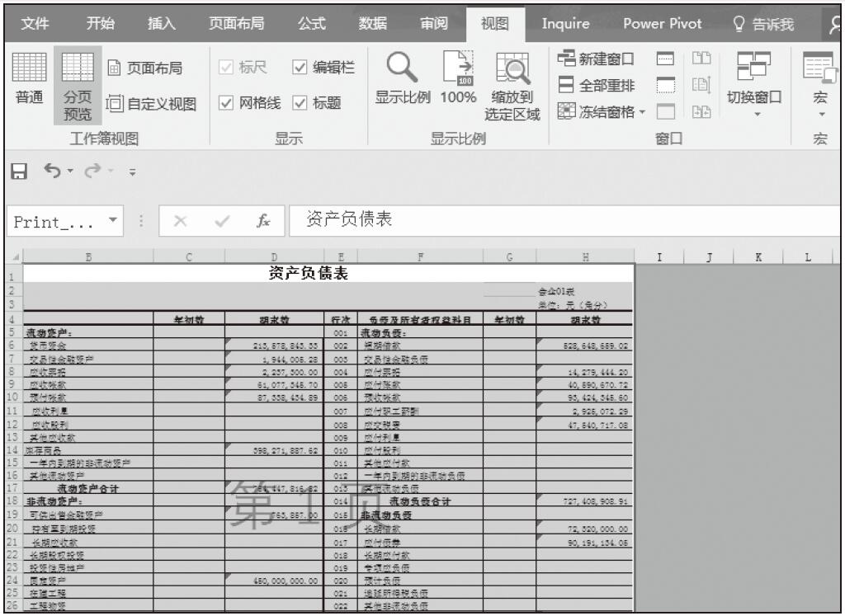Toggle the Formula Bar (编辑栏) checkbox
Image resolution: width=845 pixels, height=616 pixels.
pos(300,68)
